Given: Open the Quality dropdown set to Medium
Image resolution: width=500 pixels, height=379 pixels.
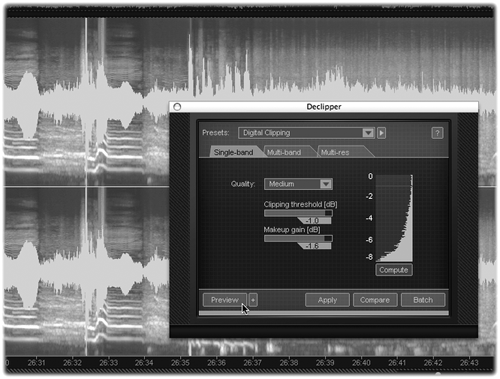Looking at the screenshot, I should pyautogui.click(x=298, y=184).
